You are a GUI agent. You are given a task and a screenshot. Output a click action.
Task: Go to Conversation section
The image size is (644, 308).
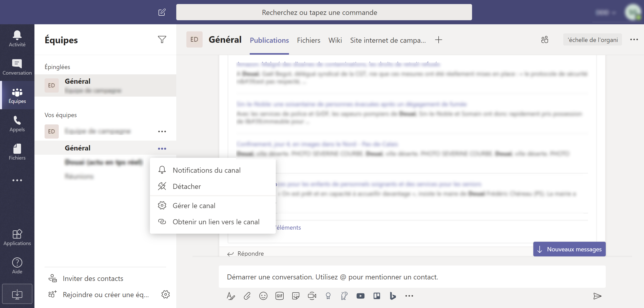coord(17,67)
